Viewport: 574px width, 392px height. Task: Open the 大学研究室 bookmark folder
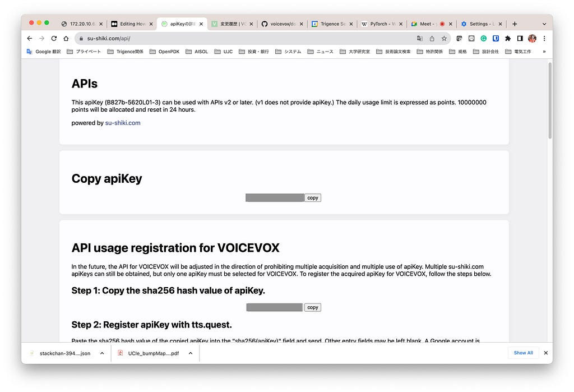(355, 52)
